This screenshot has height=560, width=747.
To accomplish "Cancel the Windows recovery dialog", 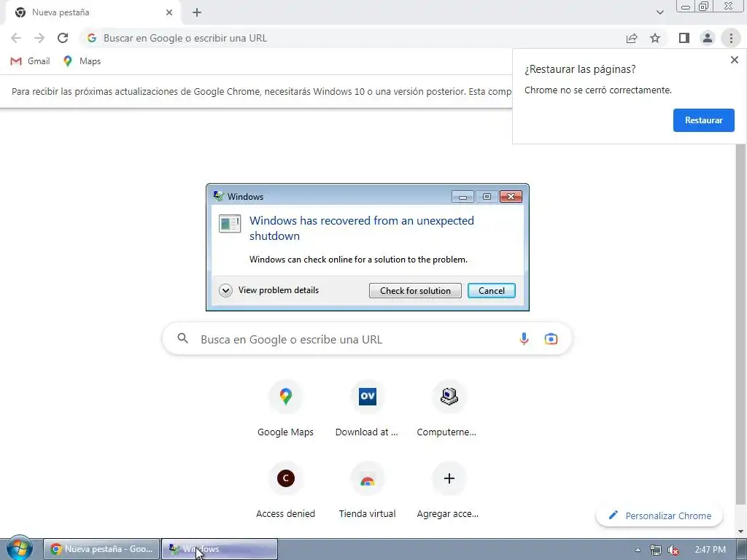I will (491, 290).
